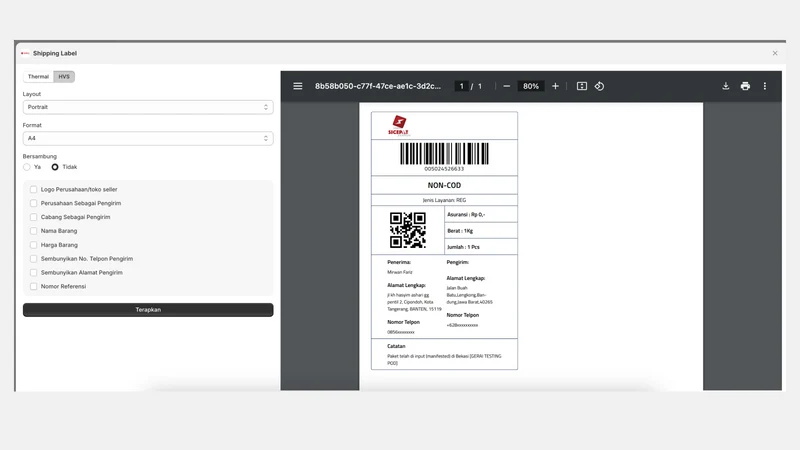Download the shipping label PDF

tap(726, 86)
